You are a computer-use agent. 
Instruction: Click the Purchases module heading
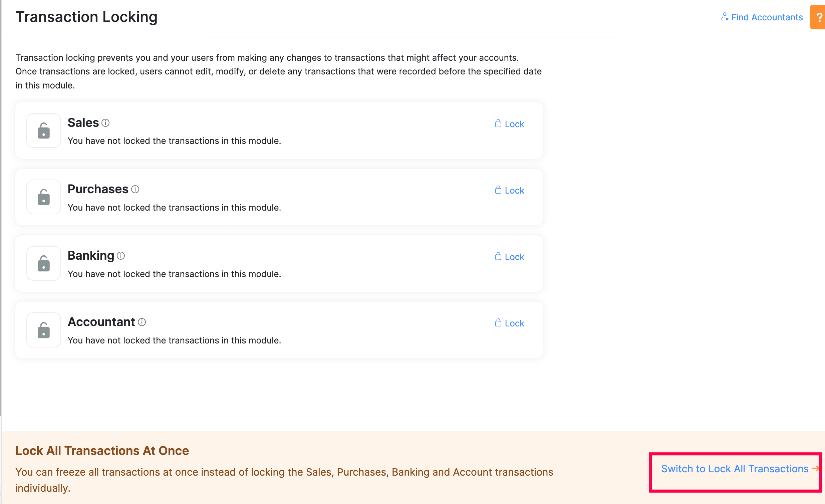tap(98, 189)
